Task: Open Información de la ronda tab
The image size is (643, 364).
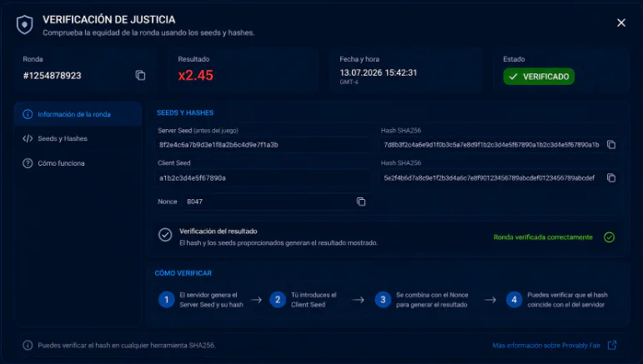Action: (78, 114)
